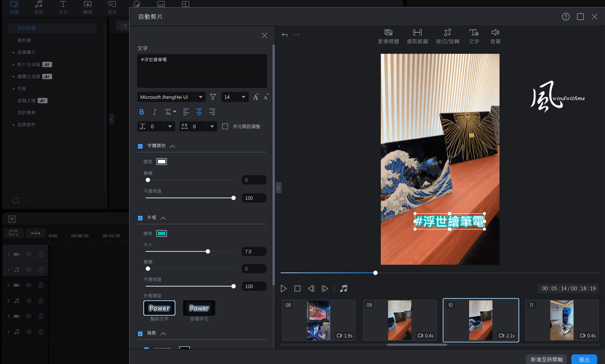605x364 pixels.
Task: Click the border 大小 size slider handle
Action: [x=207, y=251]
